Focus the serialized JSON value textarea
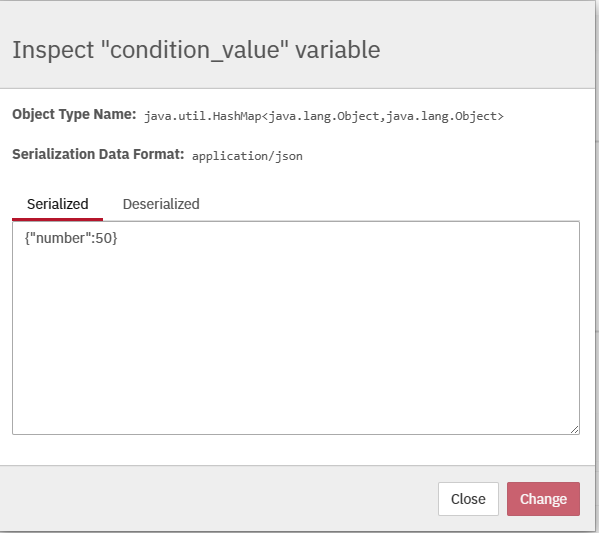The width and height of the screenshot is (599, 533). [296, 328]
